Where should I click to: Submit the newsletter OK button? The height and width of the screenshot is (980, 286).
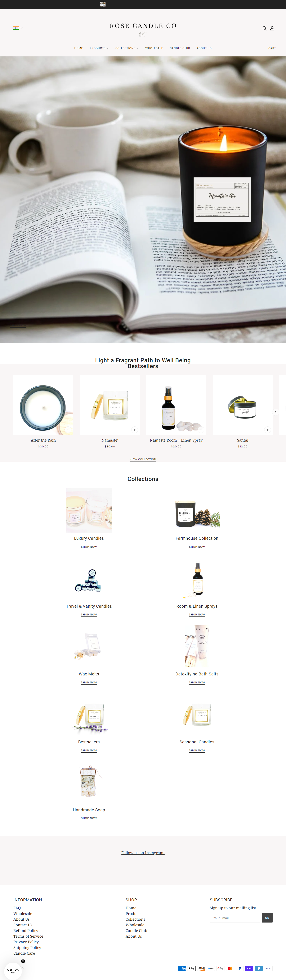click(267, 918)
